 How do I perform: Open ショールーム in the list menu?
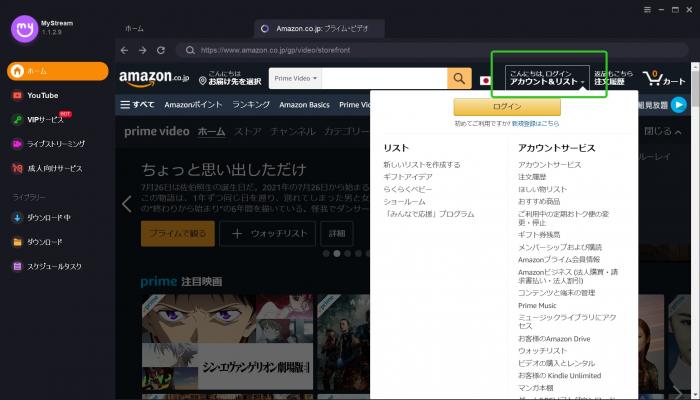[x=404, y=202]
